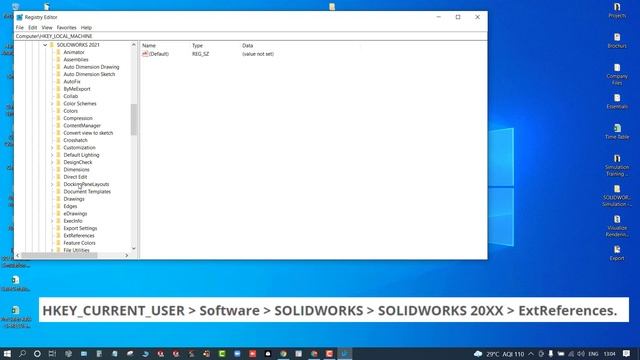The width and height of the screenshot is (640, 360).
Task: Select the ByMeExport key
Action: [x=77, y=89]
